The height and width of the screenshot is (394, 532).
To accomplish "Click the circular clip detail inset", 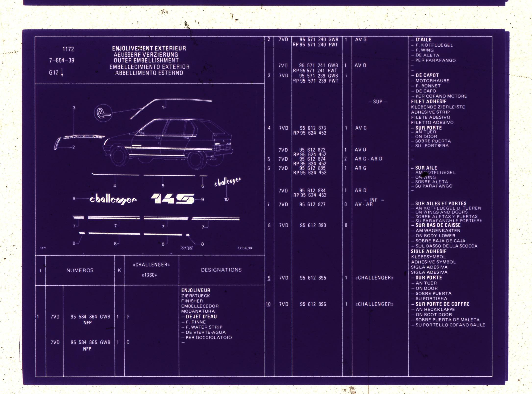I will coord(103,113).
